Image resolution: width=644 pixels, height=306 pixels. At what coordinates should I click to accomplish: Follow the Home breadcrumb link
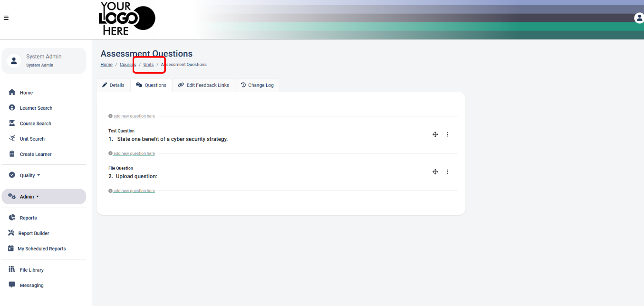106,65
